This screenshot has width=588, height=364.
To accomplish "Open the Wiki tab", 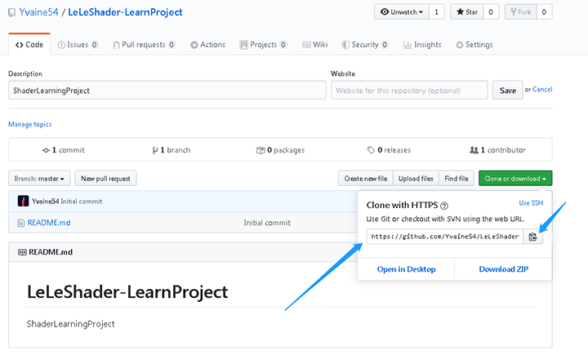I will (315, 45).
